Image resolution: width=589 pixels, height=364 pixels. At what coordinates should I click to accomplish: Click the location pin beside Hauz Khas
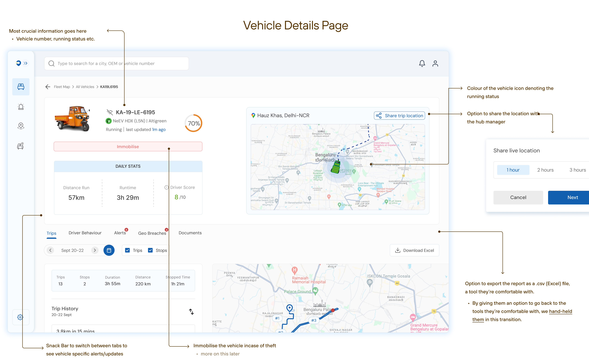253,116
